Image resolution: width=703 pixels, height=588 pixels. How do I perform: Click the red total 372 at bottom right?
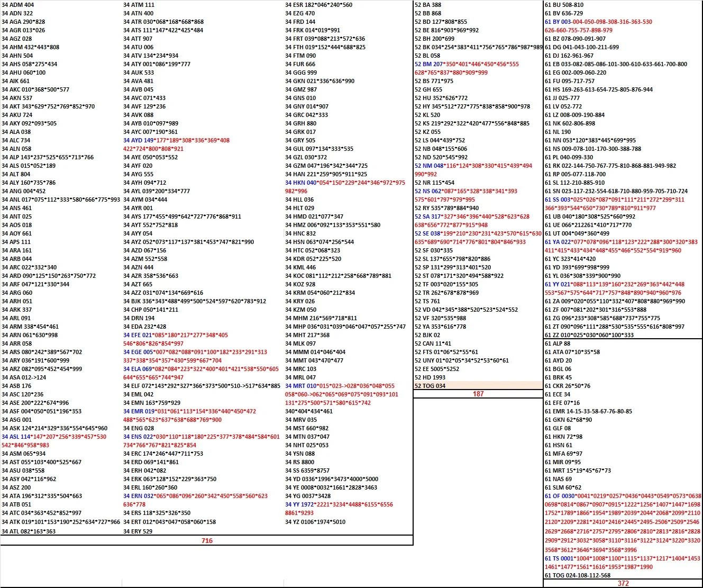pos(623,583)
